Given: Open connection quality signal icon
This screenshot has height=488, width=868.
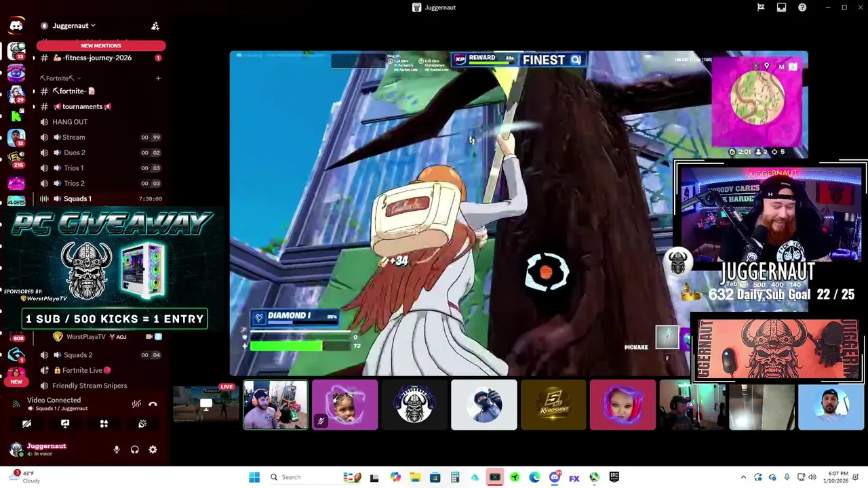Looking at the screenshot, I should [16, 404].
